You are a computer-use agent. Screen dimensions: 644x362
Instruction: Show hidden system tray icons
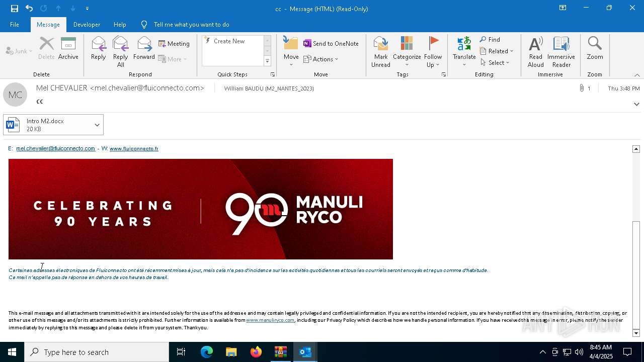542,352
